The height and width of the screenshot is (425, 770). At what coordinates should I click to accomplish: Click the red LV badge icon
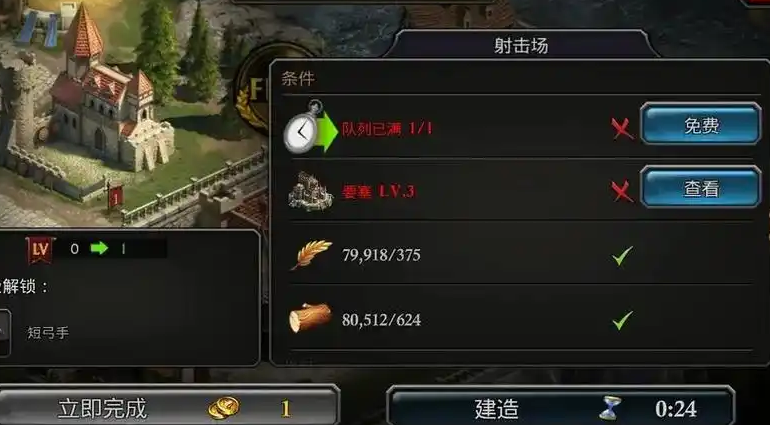tap(41, 249)
